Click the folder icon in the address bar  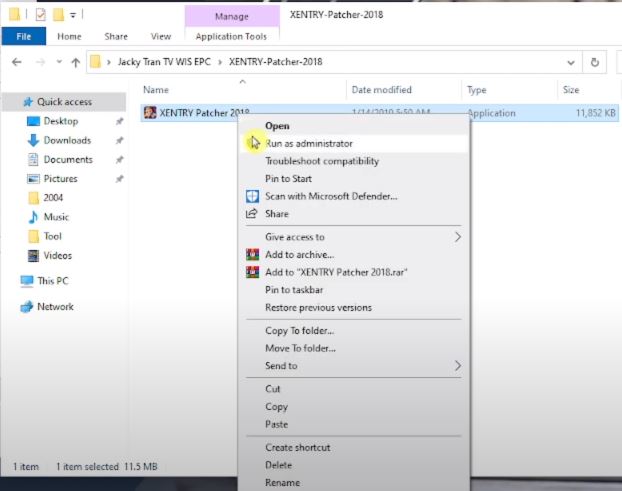click(95, 62)
